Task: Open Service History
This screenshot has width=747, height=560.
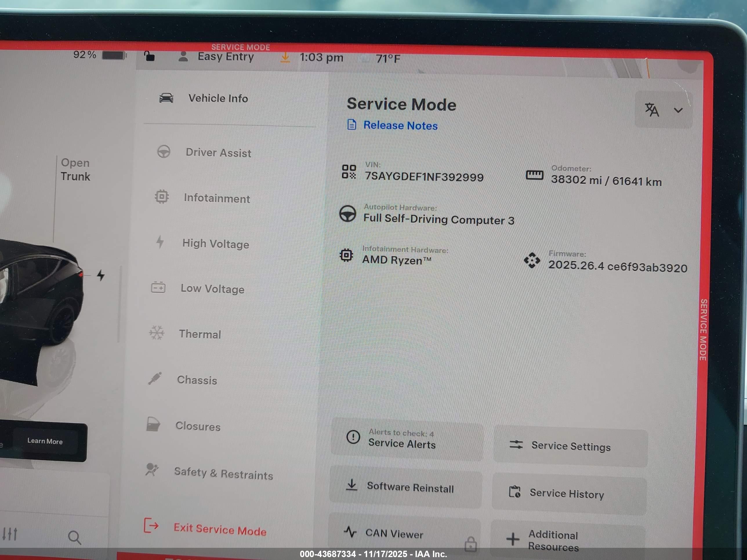Action: [569, 494]
